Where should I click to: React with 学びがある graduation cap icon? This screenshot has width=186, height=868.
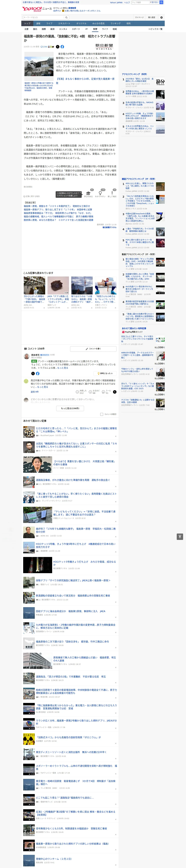coord(89,193)
